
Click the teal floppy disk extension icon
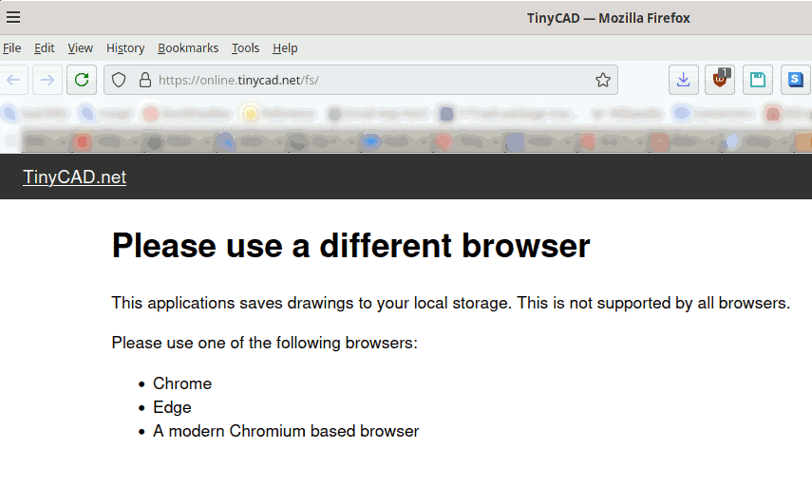[x=758, y=80]
